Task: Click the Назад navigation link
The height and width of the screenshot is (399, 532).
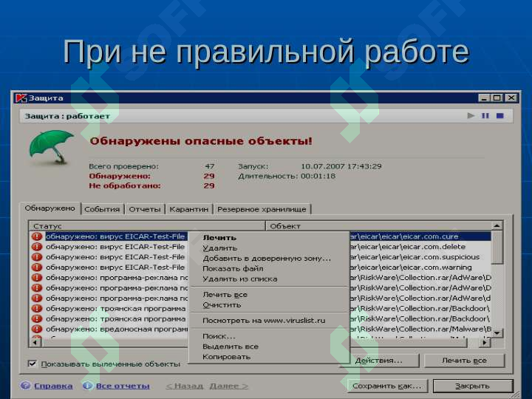Action: tap(185, 386)
